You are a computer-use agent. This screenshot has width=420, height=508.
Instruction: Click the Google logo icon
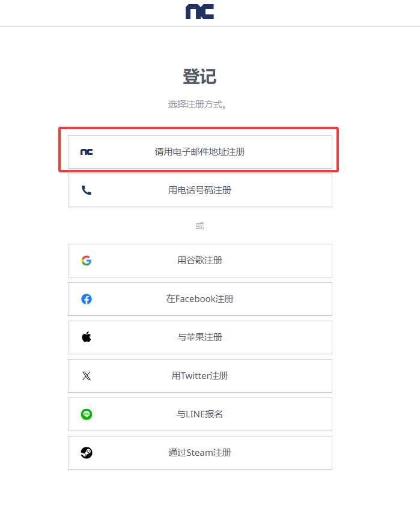[87, 261]
